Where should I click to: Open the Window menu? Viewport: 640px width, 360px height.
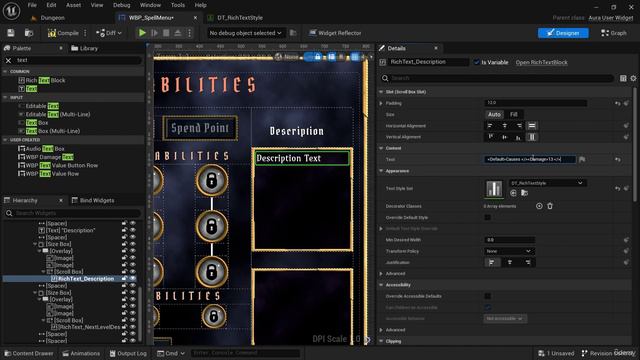point(150,5)
